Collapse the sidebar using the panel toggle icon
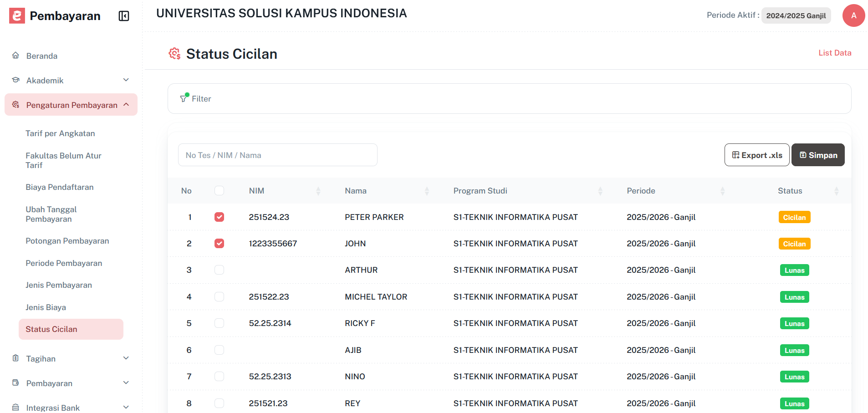 pyautogui.click(x=123, y=15)
